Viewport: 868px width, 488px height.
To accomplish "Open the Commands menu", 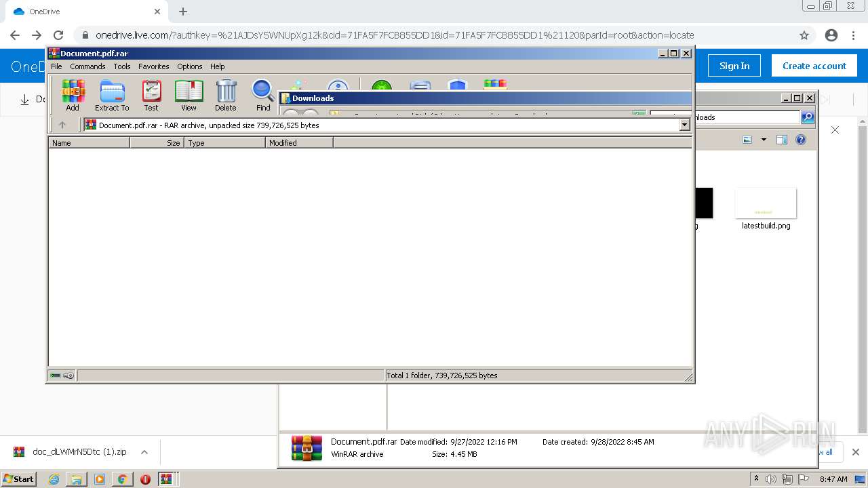I will (x=87, y=66).
